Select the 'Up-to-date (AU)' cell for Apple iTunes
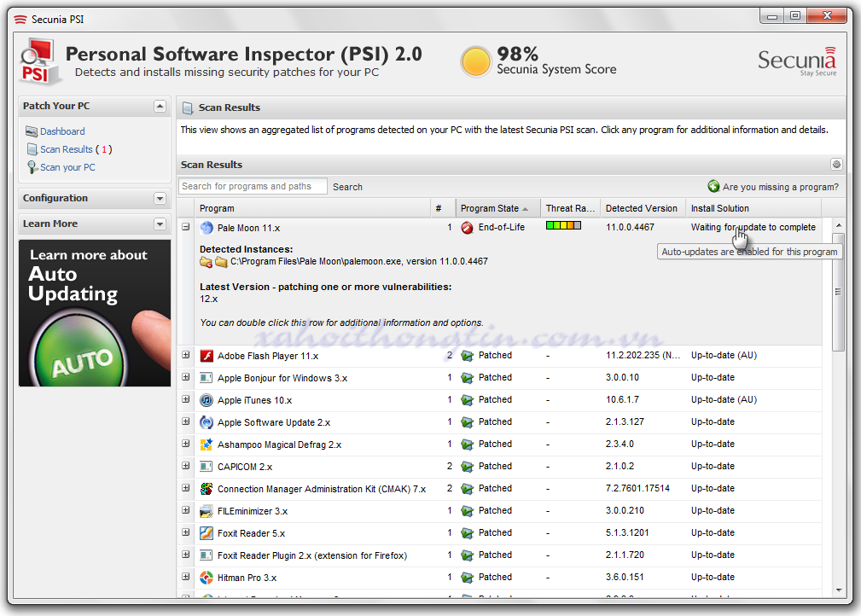Screen dimensions: 861x616 724,399
